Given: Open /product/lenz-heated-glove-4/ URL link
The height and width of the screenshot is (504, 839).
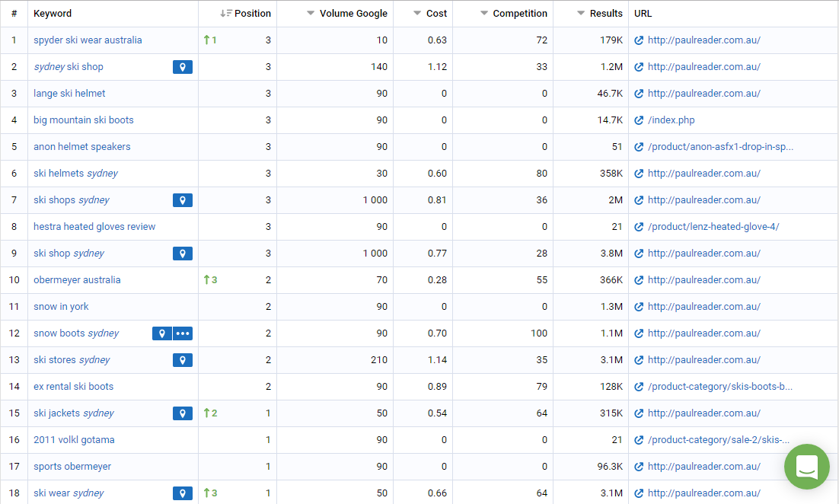Looking at the screenshot, I should (713, 227).
